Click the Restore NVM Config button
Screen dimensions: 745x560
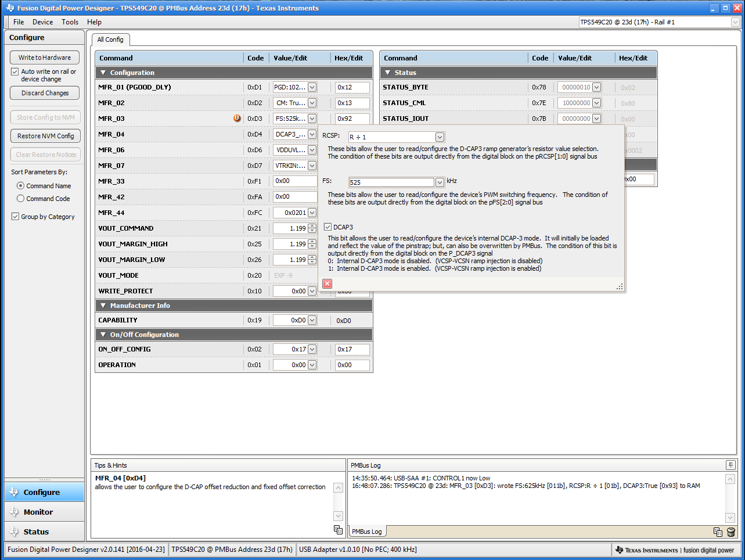tap(45, 136)
